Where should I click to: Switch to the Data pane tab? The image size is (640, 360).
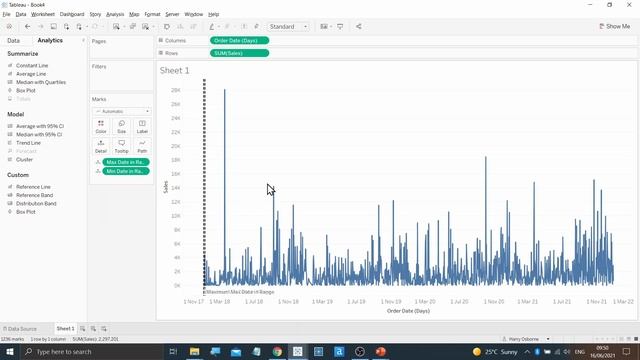coord(13,40)
